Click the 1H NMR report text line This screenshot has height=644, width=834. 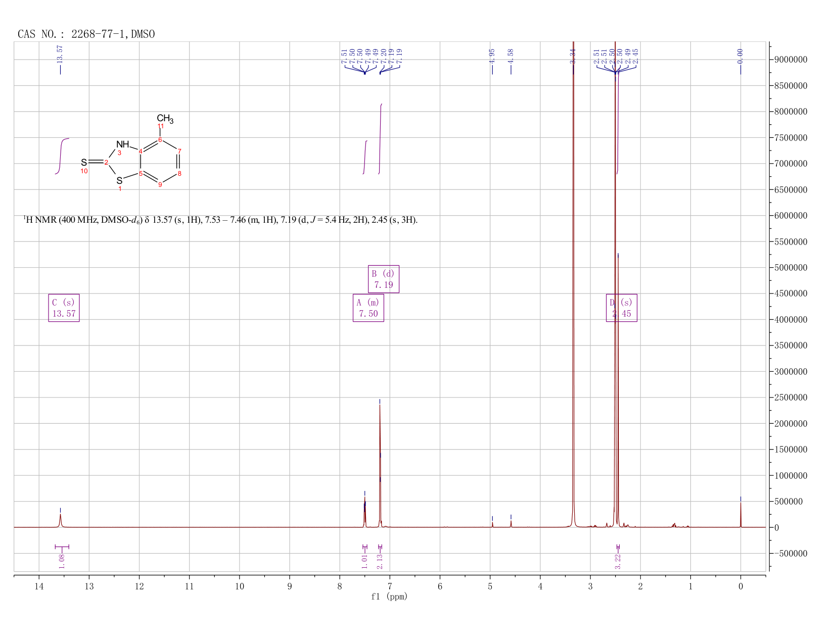tap(220, 220)
